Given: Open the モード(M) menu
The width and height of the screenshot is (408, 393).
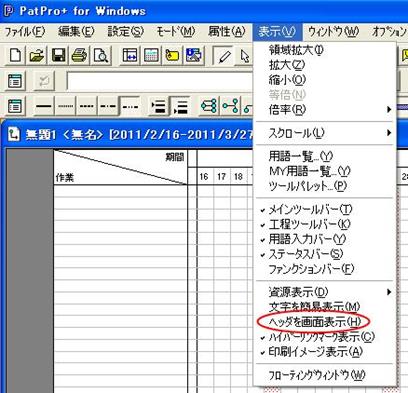Looking at the screenshot, I should (176, 32).
